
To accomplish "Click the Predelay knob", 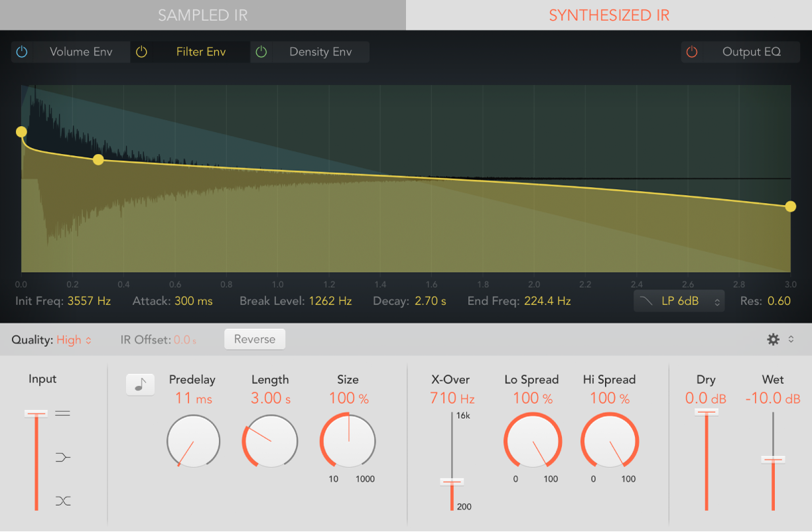I will 193,442.
